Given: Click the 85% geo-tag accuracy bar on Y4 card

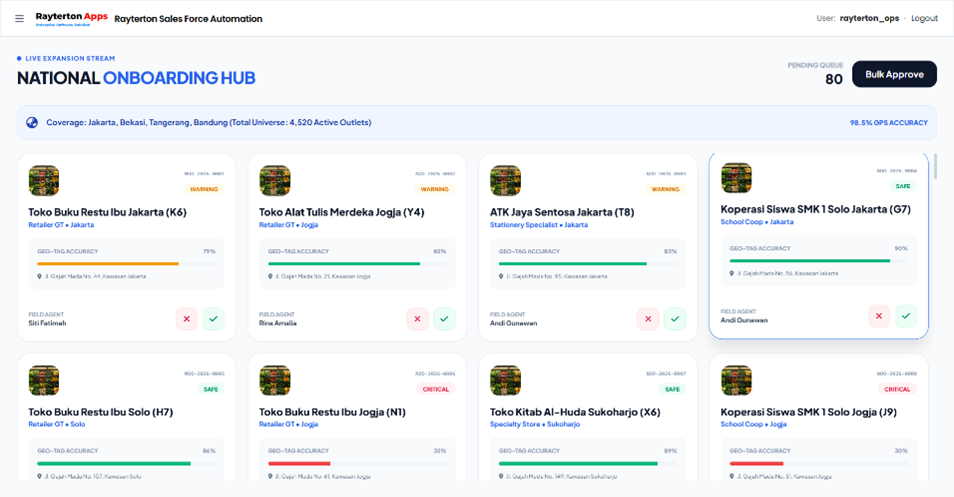Looking at the screenshot, I should [357, 264].
